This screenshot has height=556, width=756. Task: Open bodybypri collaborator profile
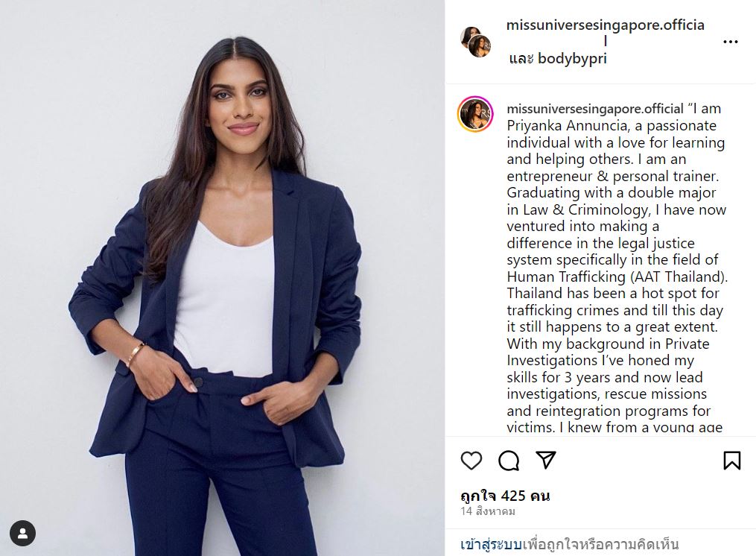click(x=572, y=59)
